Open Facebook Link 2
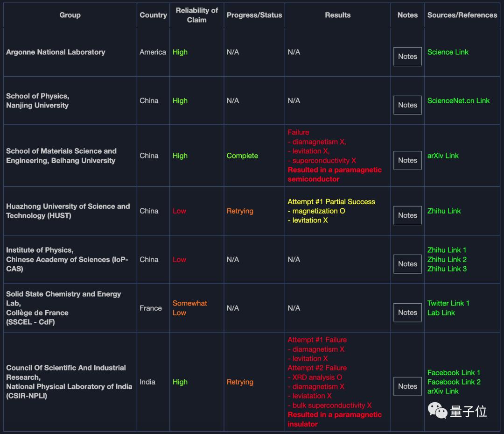The width and height of the screenshot is (504, 434). 454,382
